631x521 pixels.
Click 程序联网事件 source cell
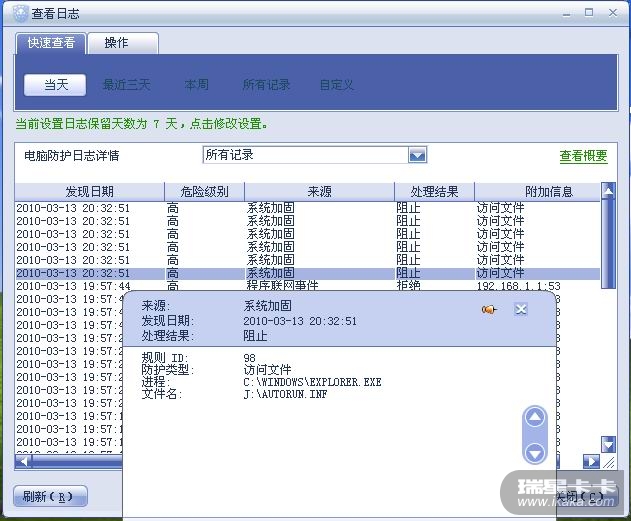click(283, 286)
